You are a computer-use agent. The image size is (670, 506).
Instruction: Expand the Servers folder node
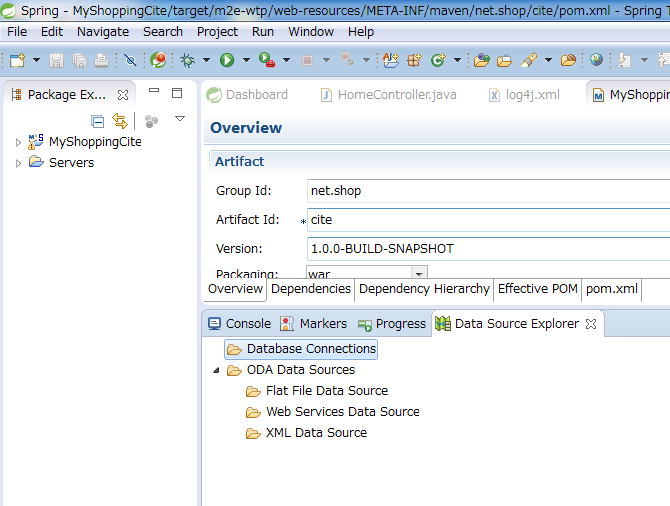pos(18,163)
